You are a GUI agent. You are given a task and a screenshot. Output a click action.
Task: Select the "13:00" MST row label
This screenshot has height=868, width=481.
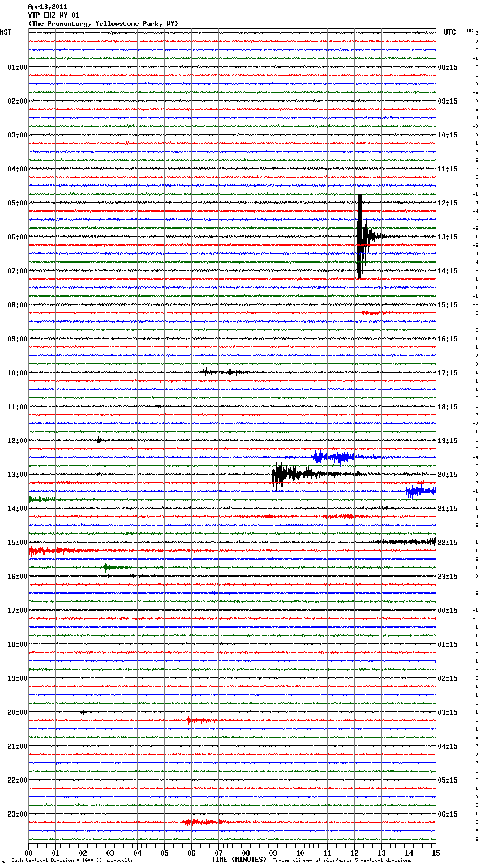click(18, 475)
